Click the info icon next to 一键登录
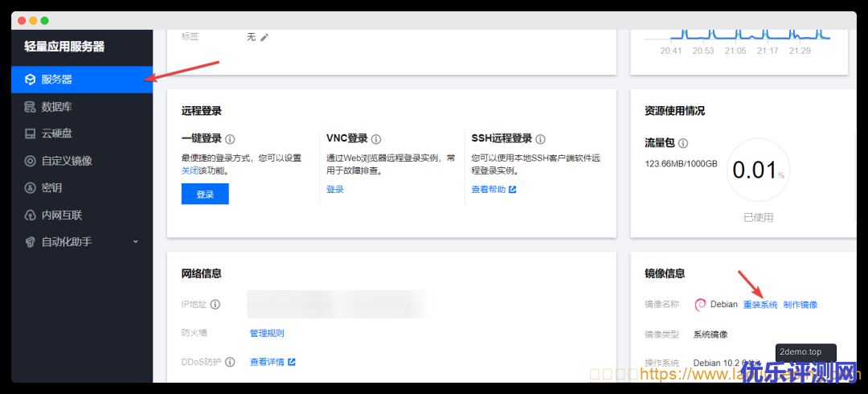868x394 pixels. pyautogui.click(x=230, y=138)
